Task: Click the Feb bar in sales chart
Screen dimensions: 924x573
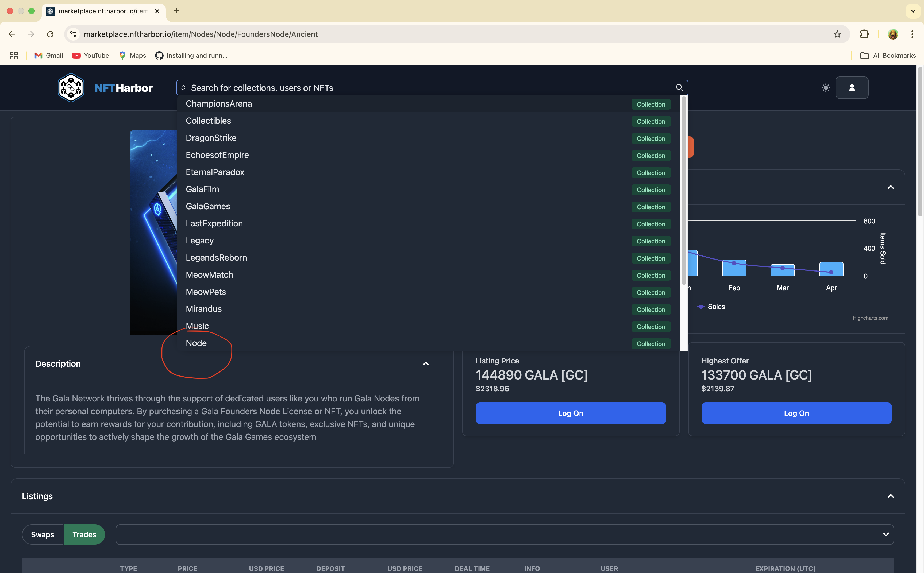Action: pyautogui.click(x=734, y=268)
